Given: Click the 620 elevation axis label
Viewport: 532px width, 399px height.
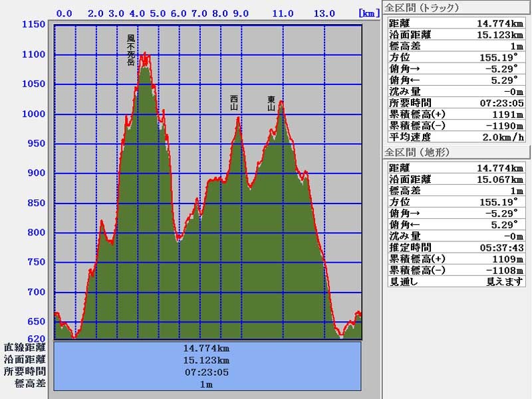Looking at the screenshot, I should (x=33, y=338).
